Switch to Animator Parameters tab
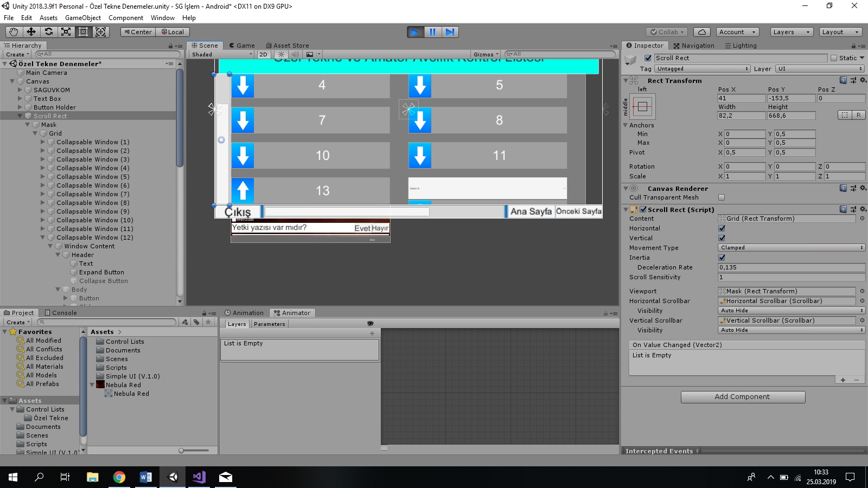The height and width of the screenshot is (488, 868). click(x=269, y=324)
